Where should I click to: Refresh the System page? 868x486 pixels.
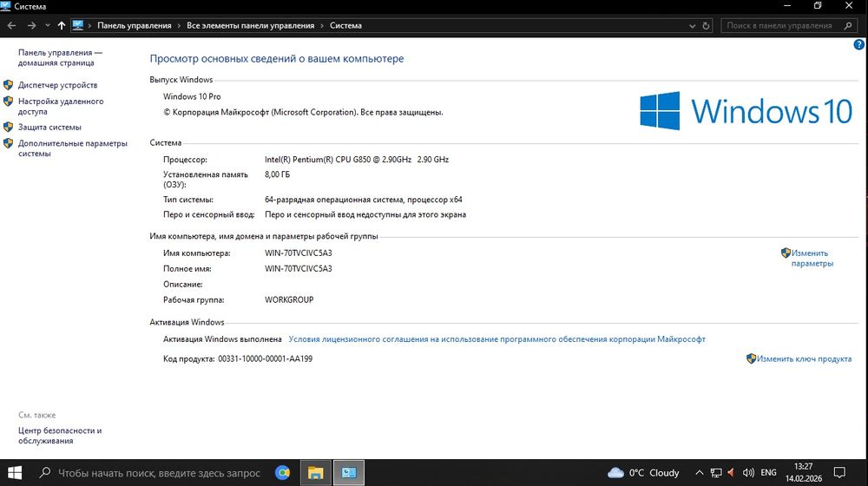[x=706, y=26]
